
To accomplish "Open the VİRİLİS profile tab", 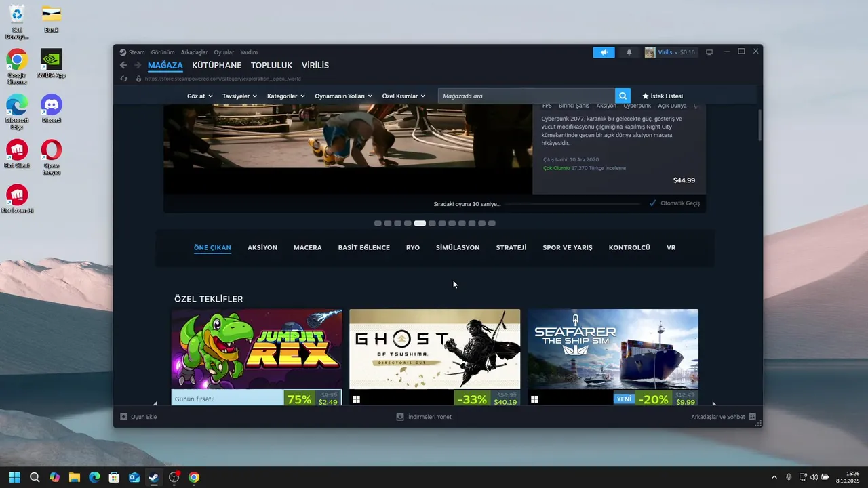I will click(315, 66).
